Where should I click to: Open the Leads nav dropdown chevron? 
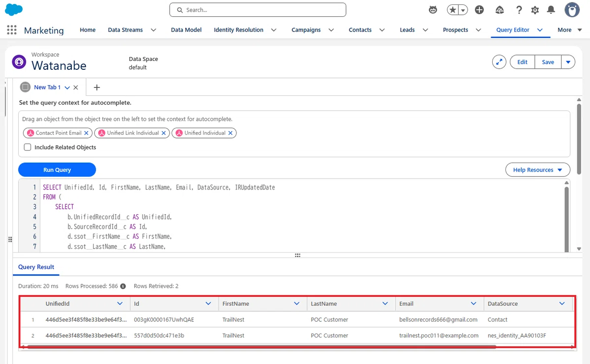click(x=425, y=30)
